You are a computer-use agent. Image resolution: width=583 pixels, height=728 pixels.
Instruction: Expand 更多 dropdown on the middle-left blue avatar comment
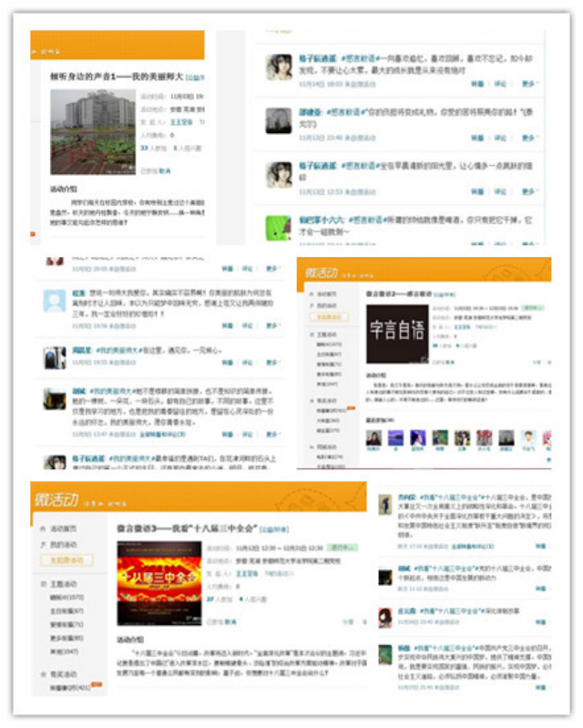point(272,325)
